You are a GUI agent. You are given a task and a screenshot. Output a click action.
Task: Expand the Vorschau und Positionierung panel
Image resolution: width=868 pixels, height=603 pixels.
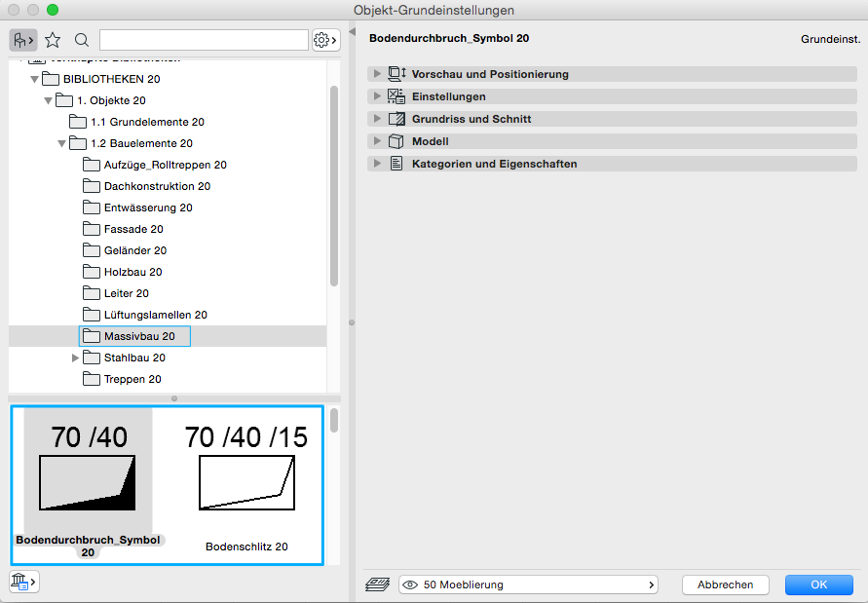click(377, 74)
